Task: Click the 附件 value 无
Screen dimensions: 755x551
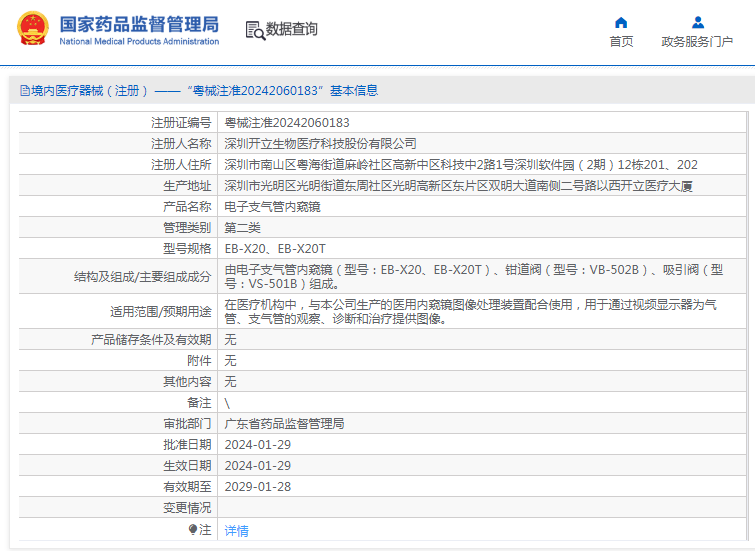Action: (230, 361)
